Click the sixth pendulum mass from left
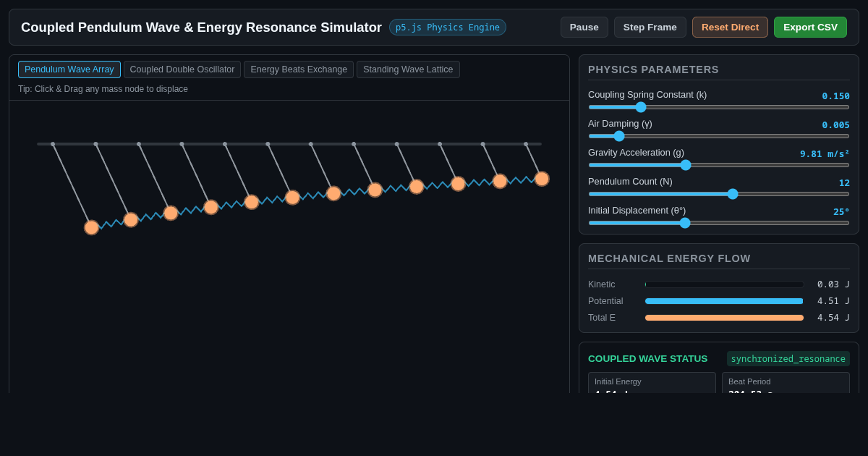 (x=292, y=198)
